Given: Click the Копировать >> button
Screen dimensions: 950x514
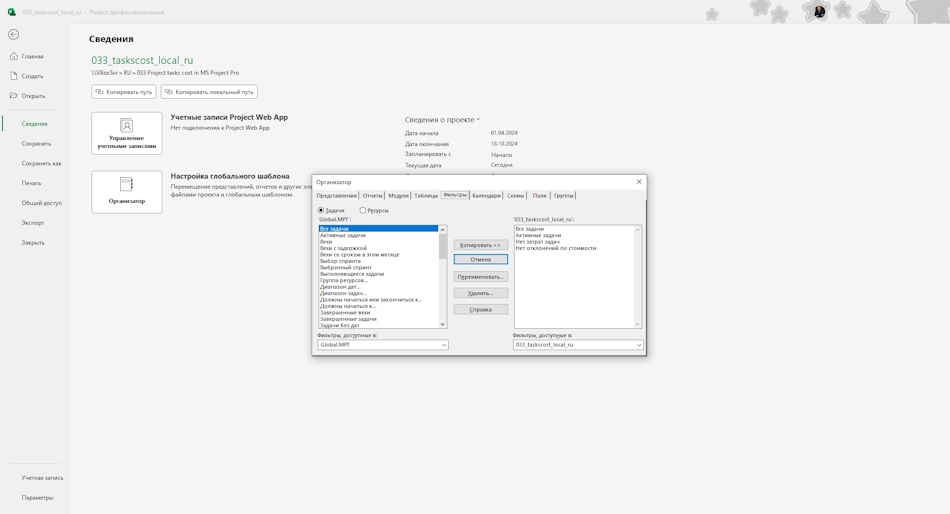Looking at the screenshot, I should coord(480,245).
